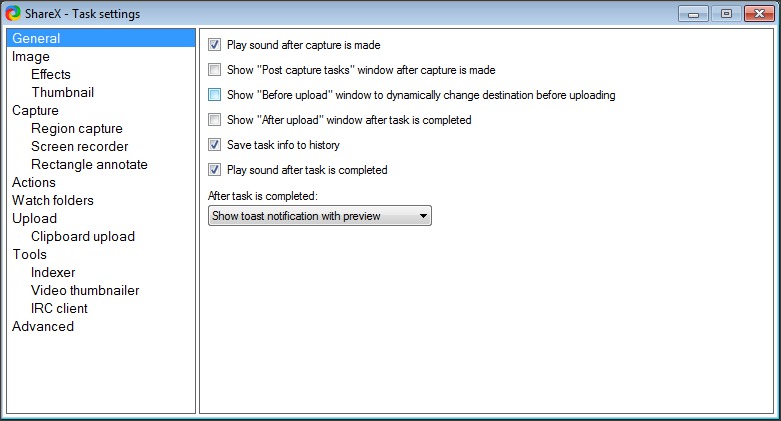781x421 pixels.
Task: Toggle 'Play sound after task is completed'
Action: pyautogui.click(x=215, y=170)
